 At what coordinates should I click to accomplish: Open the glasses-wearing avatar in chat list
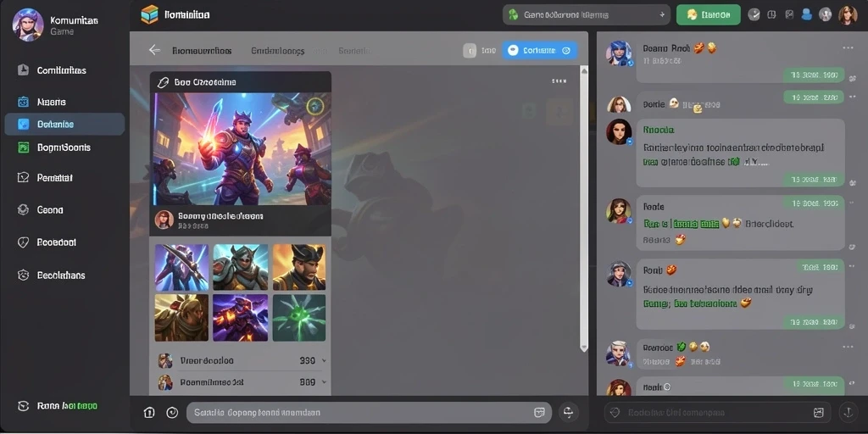[619, 104]
